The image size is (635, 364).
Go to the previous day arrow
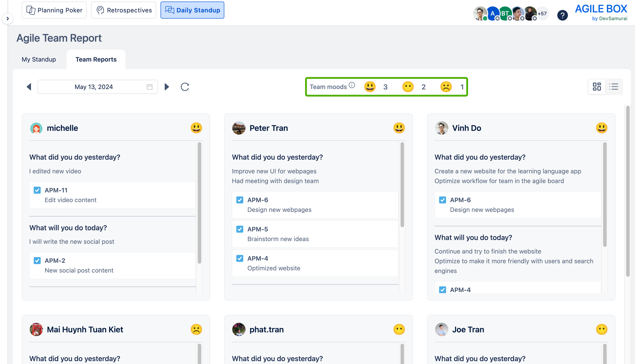29,87
